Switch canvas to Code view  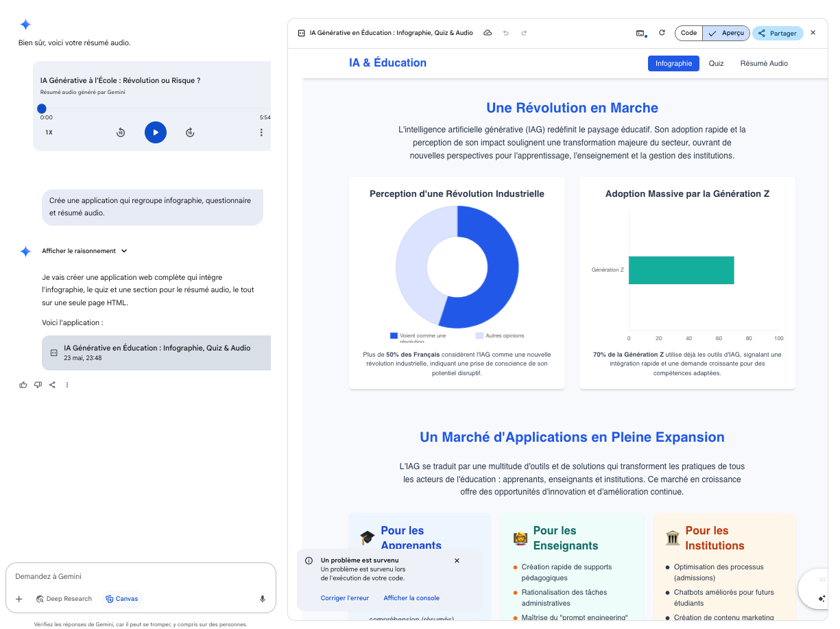pos(688,33)
